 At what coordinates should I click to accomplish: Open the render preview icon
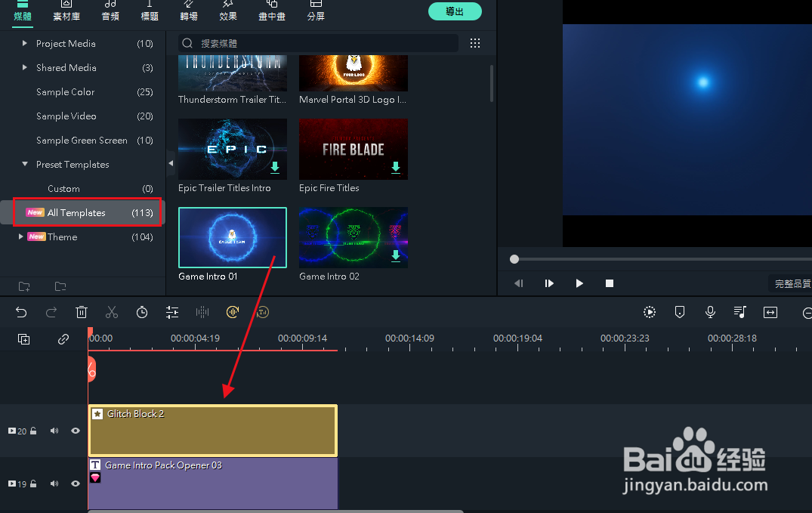(650, 312)
